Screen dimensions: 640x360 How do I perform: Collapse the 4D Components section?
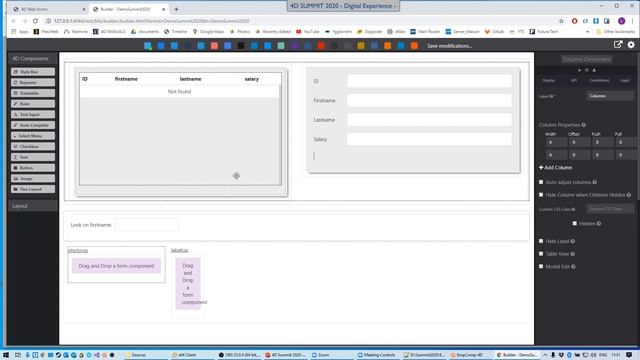[33, 58]
